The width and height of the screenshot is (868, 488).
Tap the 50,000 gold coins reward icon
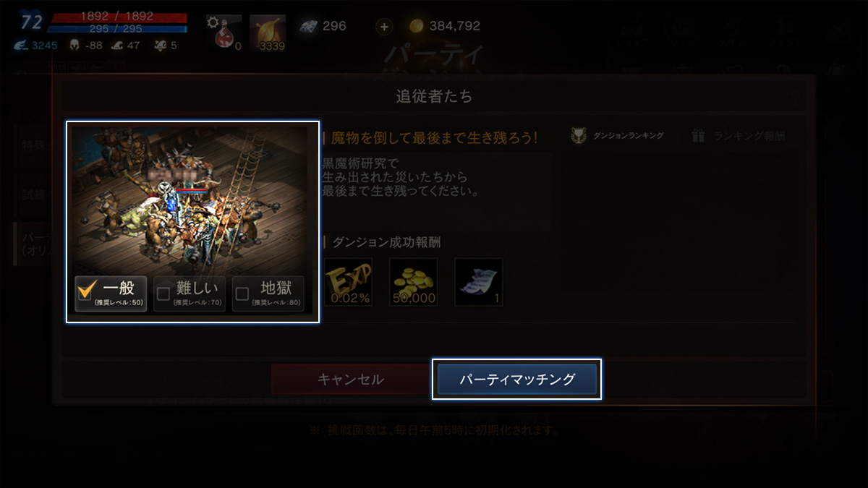(x=413, y=282)
